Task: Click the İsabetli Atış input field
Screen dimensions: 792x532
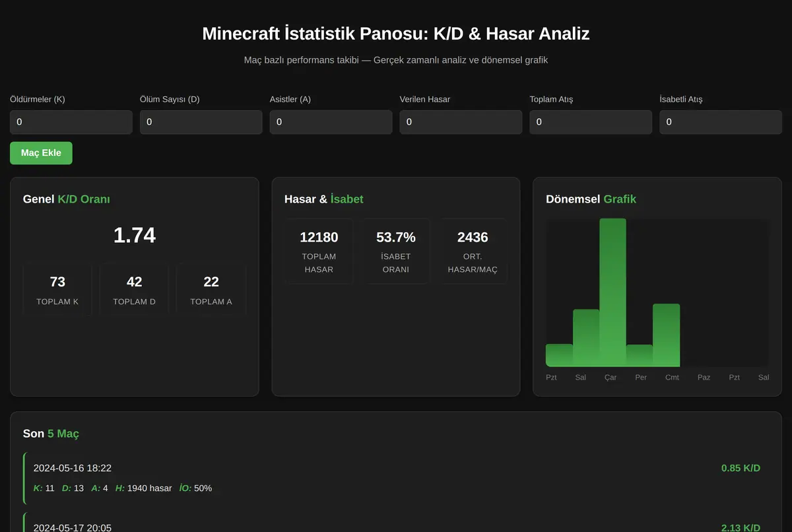Action: point(721,122)
